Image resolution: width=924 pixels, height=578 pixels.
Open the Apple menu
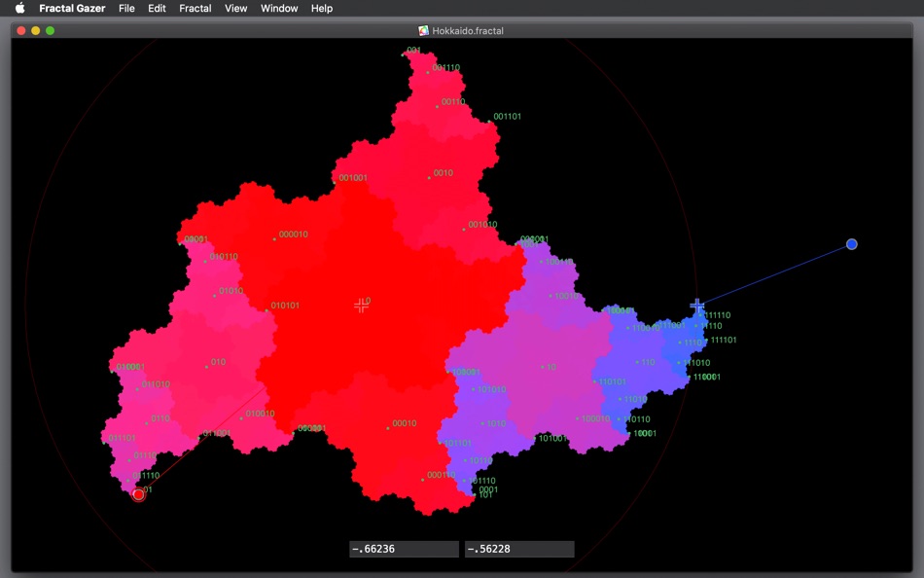click(x=20, y=8)
